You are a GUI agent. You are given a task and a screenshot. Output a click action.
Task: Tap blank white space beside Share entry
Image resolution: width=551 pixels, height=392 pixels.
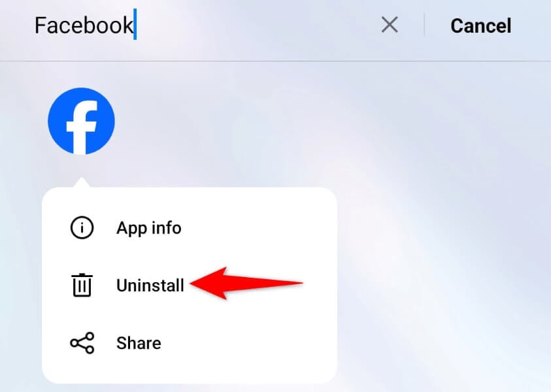246,343
